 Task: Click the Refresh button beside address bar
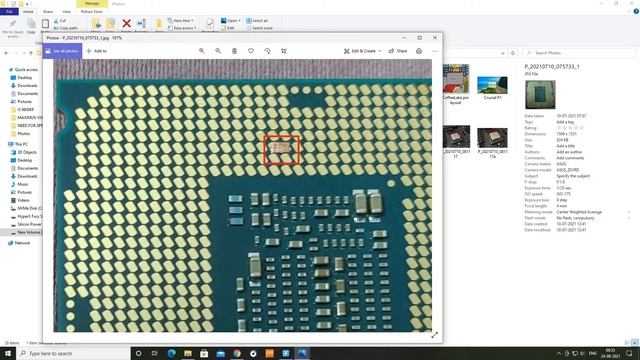tap(513, 53)
